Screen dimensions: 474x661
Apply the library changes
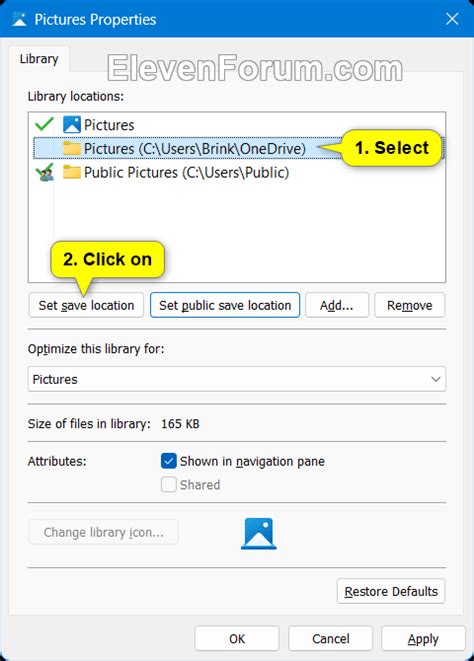pos(423,639)
